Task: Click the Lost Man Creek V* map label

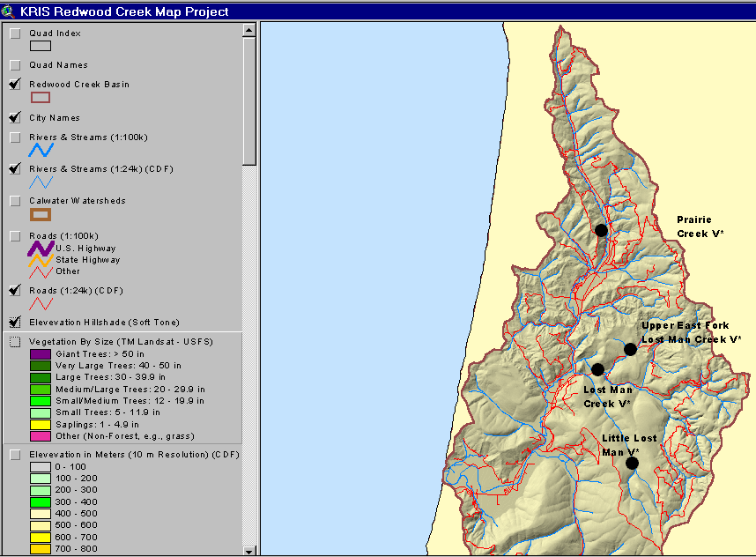Action: pos(607,397)
